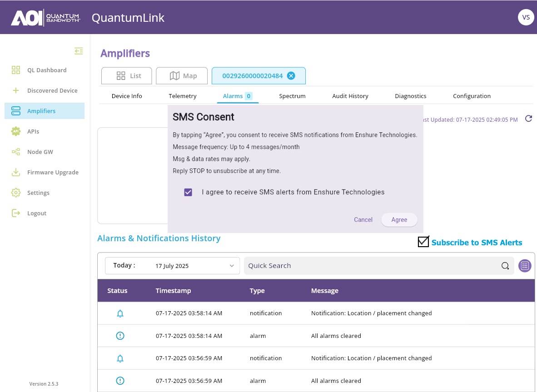Uncheck the agree to SMS alerts checkbox
The height and width of the screenshot is (392, 537).
[188, 193]
